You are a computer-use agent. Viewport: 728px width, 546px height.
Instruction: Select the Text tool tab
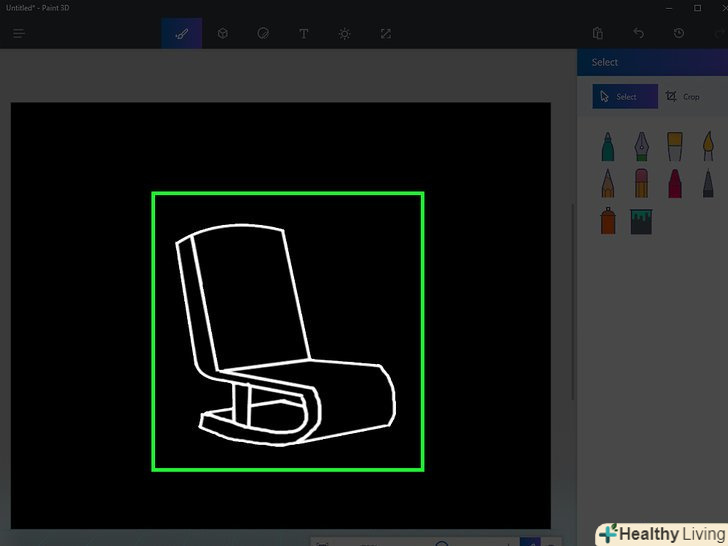(304, 33)
